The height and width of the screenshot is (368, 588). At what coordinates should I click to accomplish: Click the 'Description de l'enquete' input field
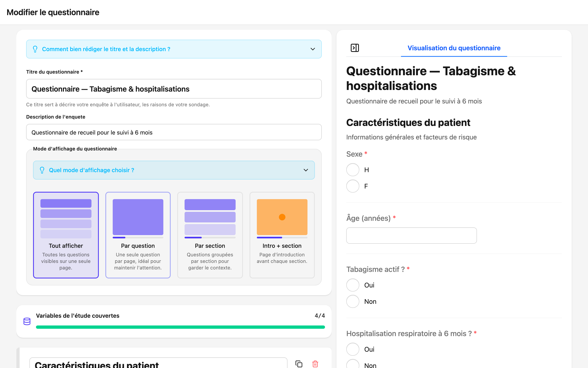(x=174, y=132)
